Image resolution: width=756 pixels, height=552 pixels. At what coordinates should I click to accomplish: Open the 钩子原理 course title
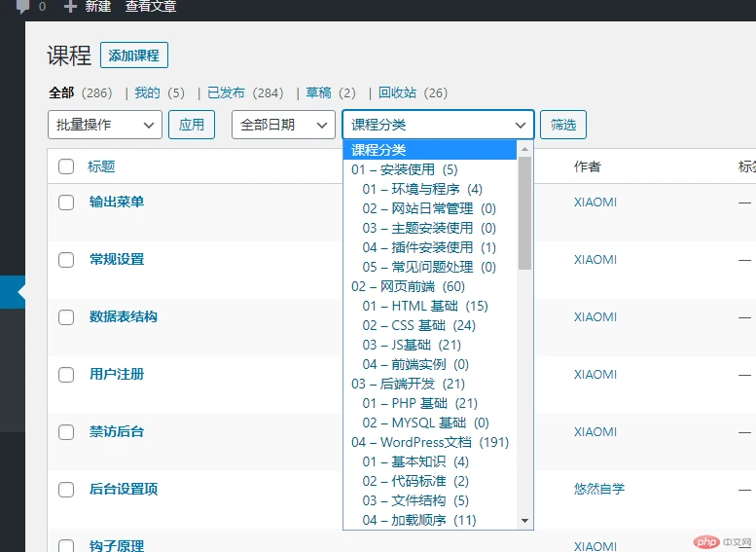(117, 546)
